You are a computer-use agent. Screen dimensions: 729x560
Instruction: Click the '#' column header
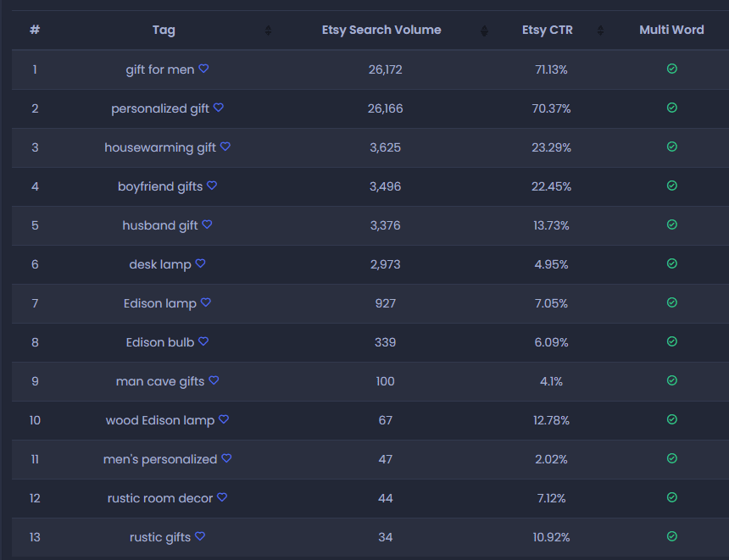coord(35,30)
